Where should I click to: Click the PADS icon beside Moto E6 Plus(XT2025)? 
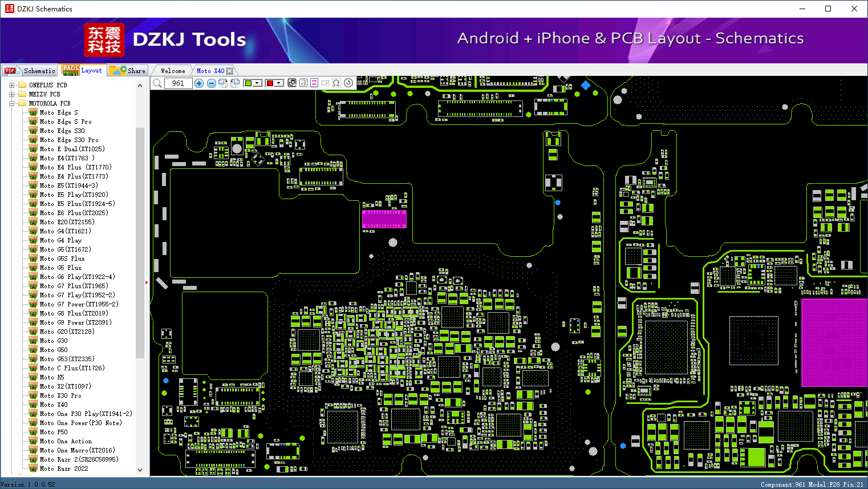pyautogui.click(x=33, y=213)
